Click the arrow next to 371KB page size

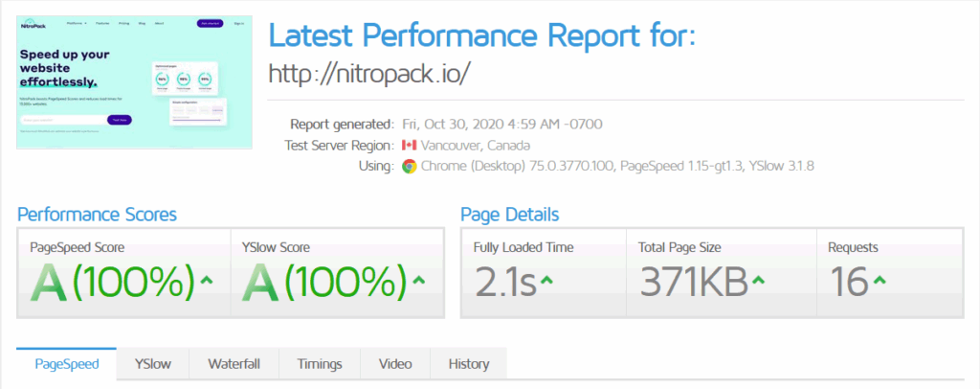pos(759,280)
